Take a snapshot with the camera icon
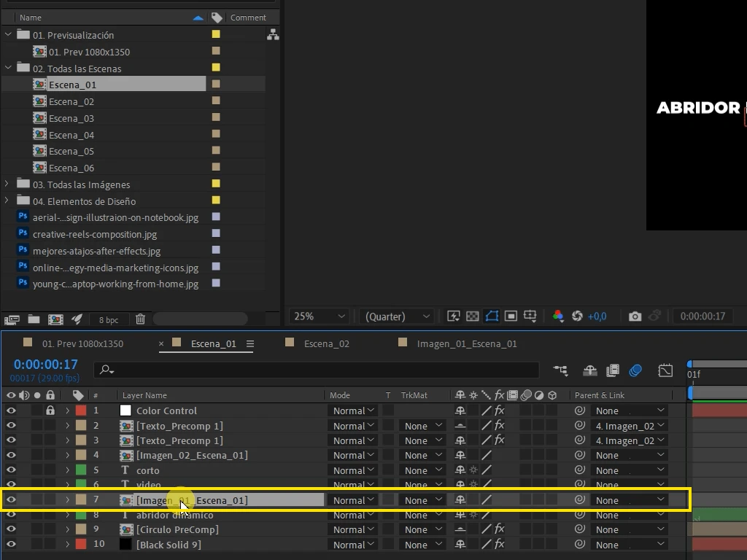 coord(635,316)
